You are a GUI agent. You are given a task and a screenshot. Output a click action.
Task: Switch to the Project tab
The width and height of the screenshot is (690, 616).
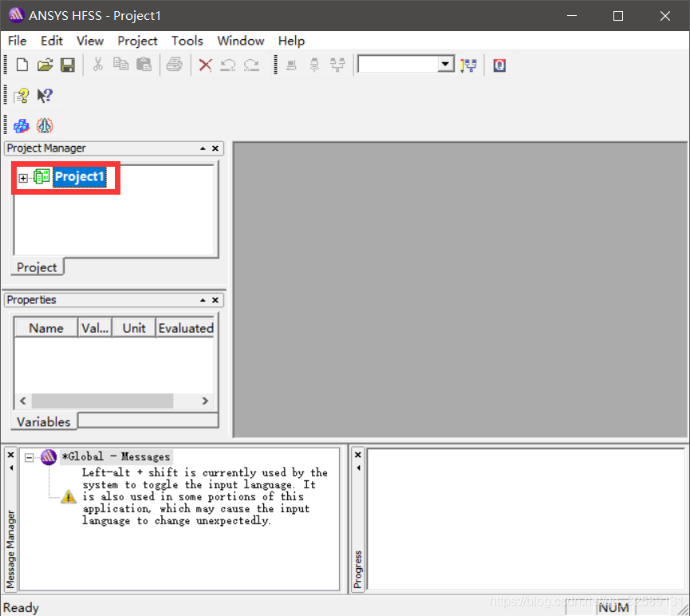(37, 267)
